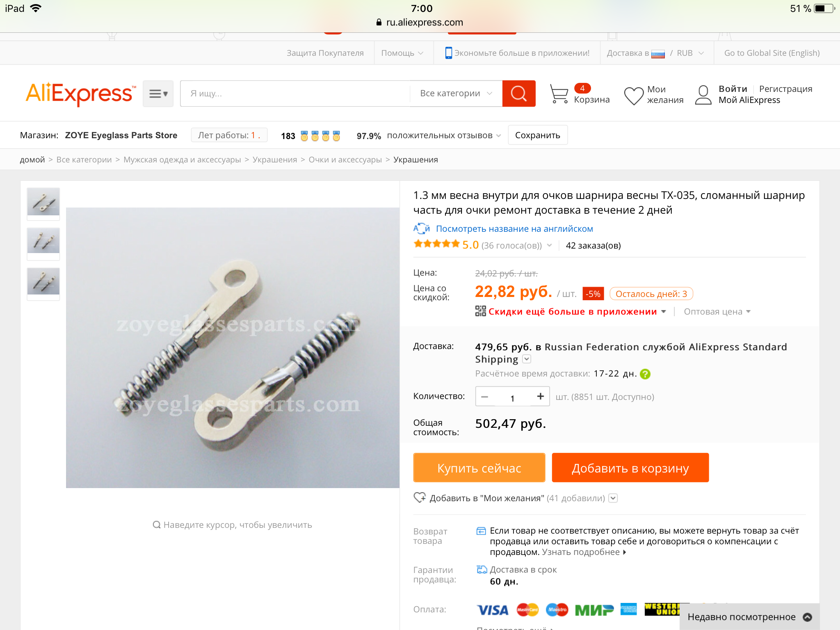The image size is (840, 630).
Task: Click Добавить в корзину button
Action: click(630, 468)
